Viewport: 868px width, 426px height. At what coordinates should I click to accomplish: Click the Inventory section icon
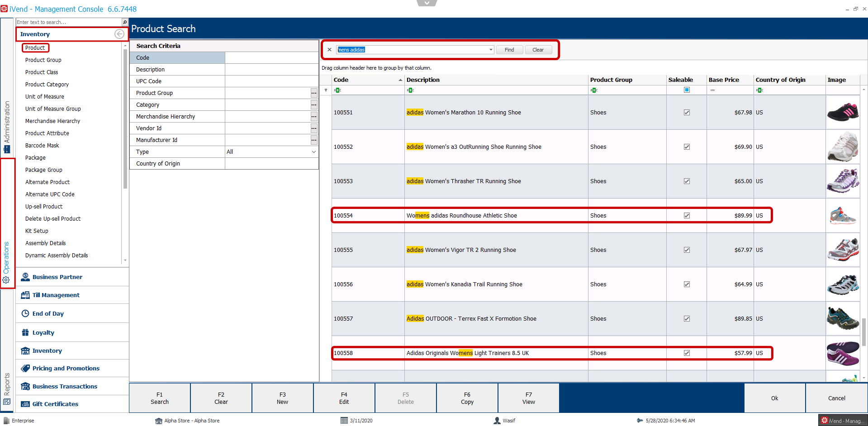[25, 350]
